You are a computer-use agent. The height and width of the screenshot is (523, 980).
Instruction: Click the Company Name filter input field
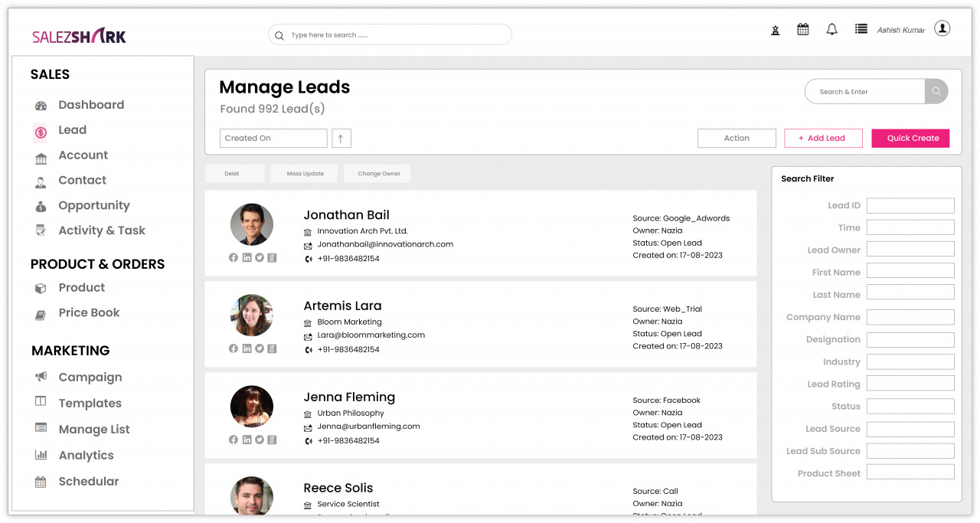click(910, 316)
